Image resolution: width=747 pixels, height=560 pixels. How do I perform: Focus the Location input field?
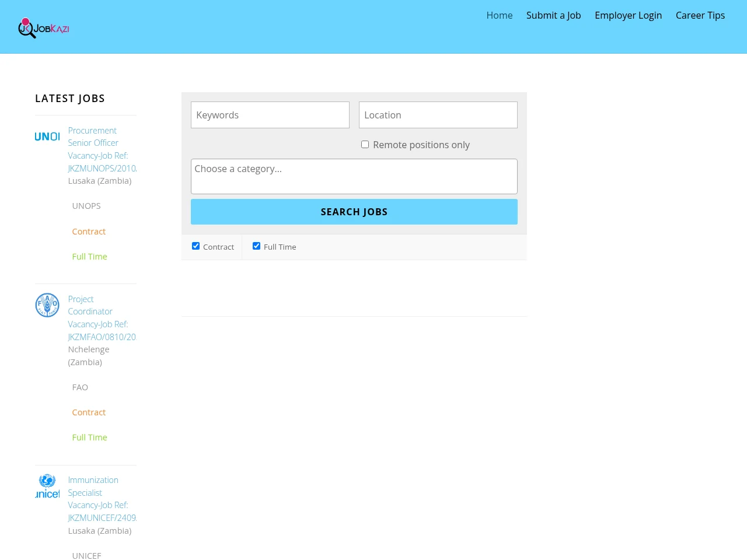click(438, 115)
